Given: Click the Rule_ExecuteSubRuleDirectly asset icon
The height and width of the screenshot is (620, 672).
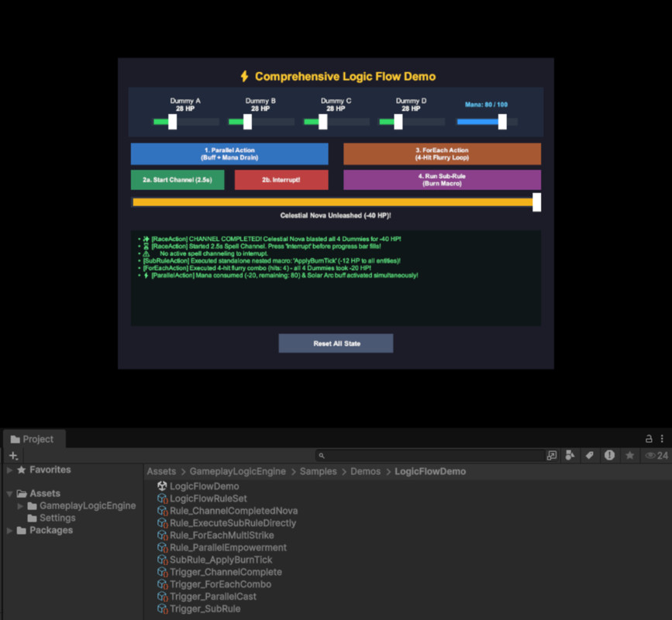Looking at the screenshot, I should pyautogui.click(x=162, y=522).
